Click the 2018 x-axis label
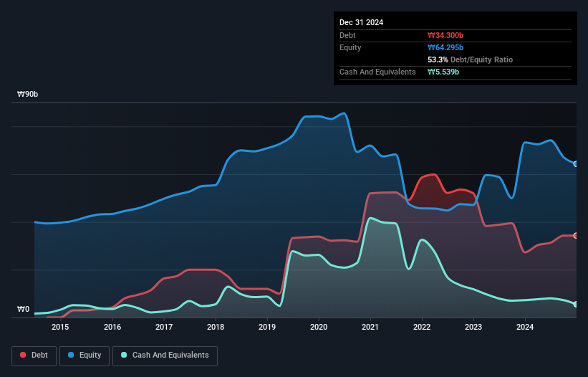588x377 pixels. coord(216,327)
